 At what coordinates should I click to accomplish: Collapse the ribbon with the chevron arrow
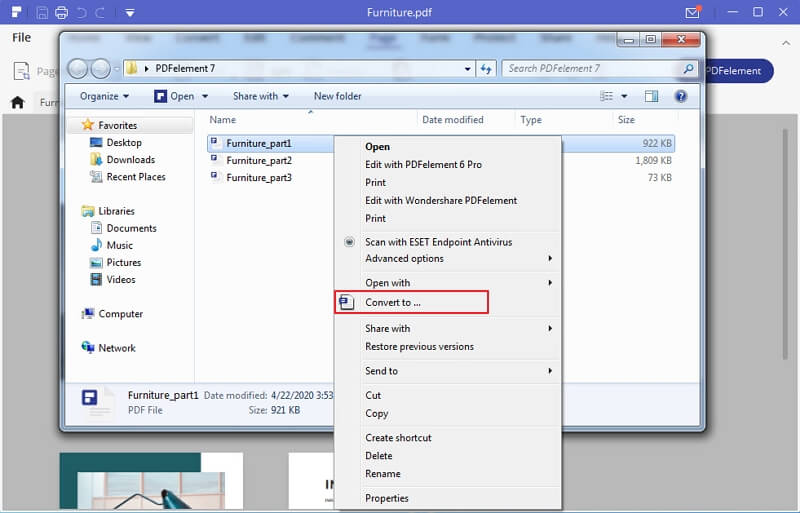(786, 43)
